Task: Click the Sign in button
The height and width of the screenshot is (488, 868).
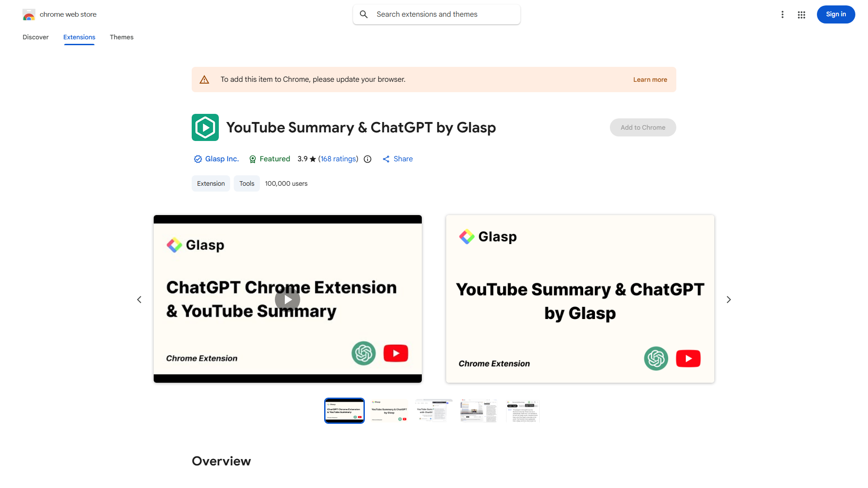Action: (835, 14)
